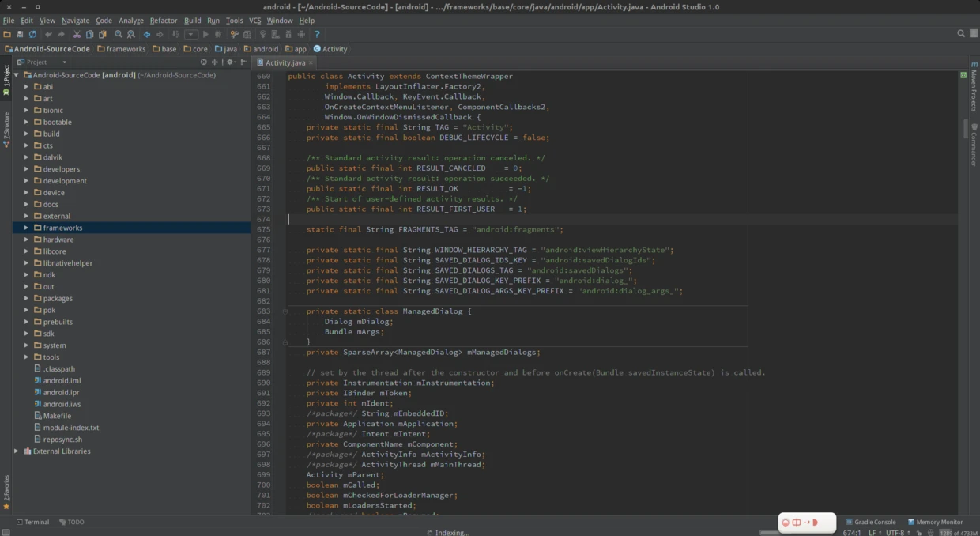The width and height of the screenshot is (980, 536).
Task: Open the AVD Manager
Action: (x=274, y=34)
